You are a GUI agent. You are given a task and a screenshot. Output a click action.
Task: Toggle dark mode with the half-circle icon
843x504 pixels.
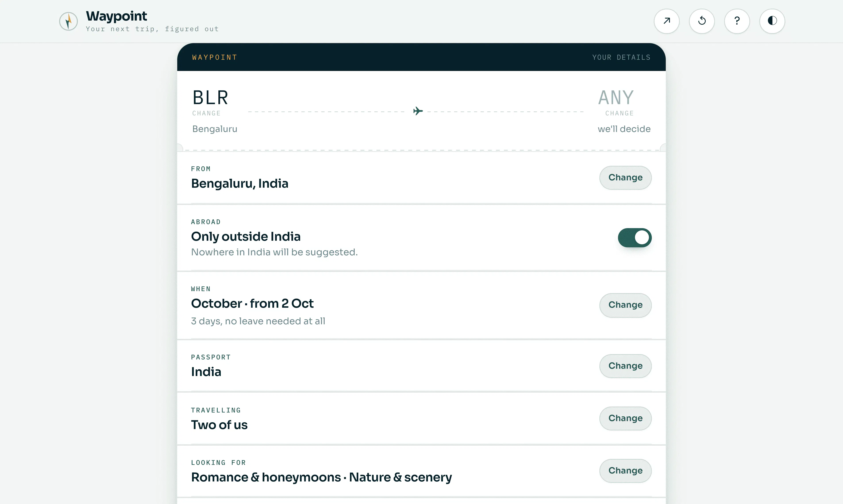pyautogui.click(x=772, y=21)
